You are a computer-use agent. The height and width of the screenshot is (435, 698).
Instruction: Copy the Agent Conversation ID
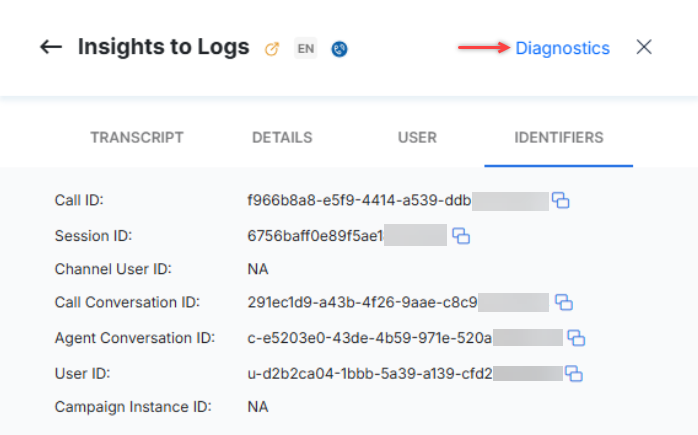point(576,338)
